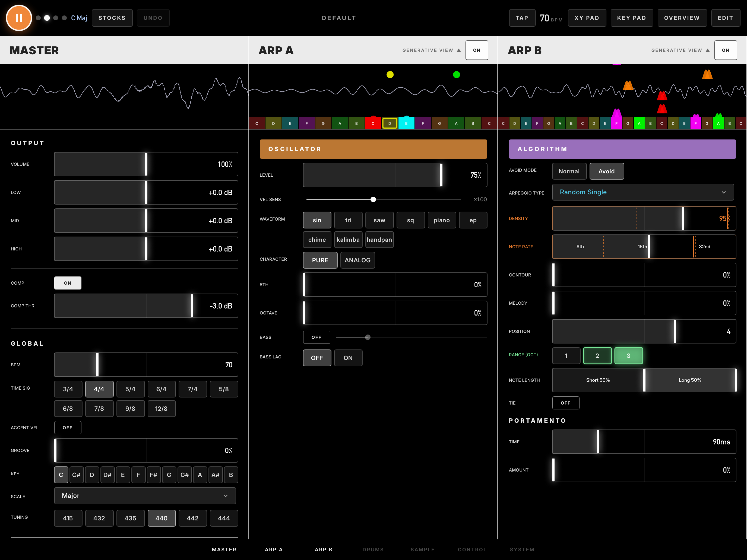Toggle the TIE OFF switch
747x560 pixels.
click(566, 403)
